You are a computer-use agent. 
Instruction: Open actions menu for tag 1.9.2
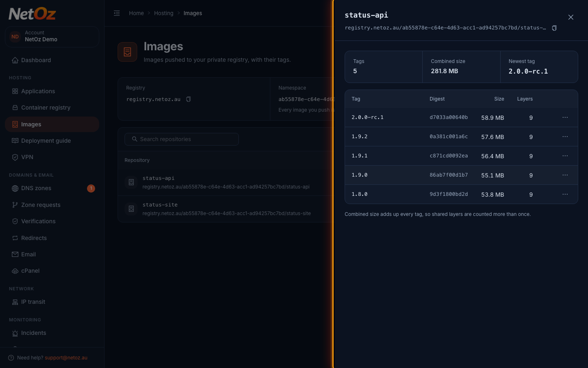565,137
